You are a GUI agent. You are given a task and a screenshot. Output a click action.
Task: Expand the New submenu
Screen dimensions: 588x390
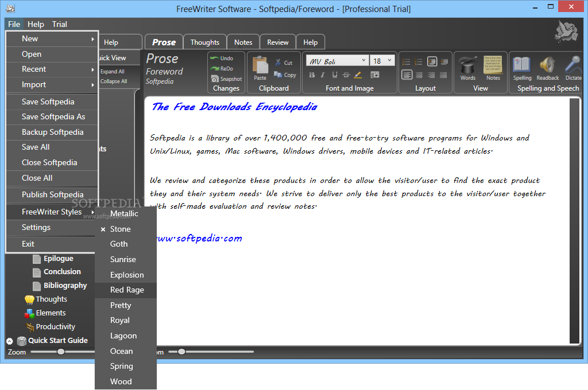(x=52, y=39)
